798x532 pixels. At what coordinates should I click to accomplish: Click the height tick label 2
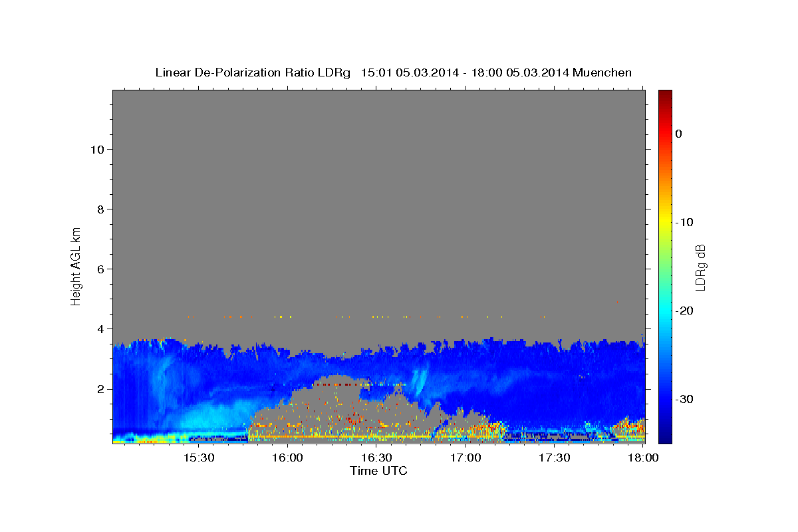click(x=99, y=388)
